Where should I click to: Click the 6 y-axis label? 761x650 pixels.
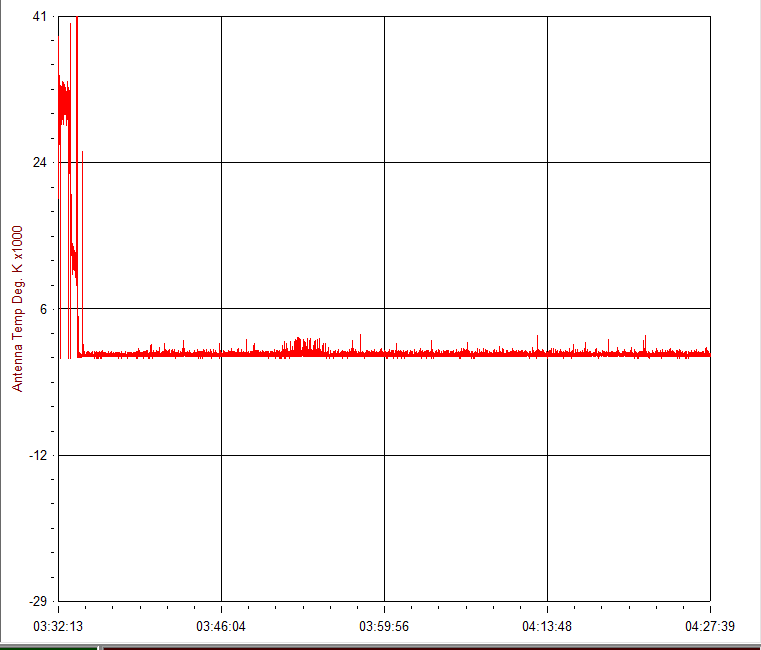44,309
